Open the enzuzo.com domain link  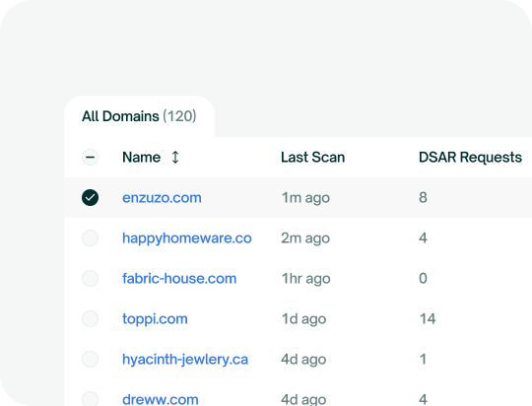coord(162,197)
